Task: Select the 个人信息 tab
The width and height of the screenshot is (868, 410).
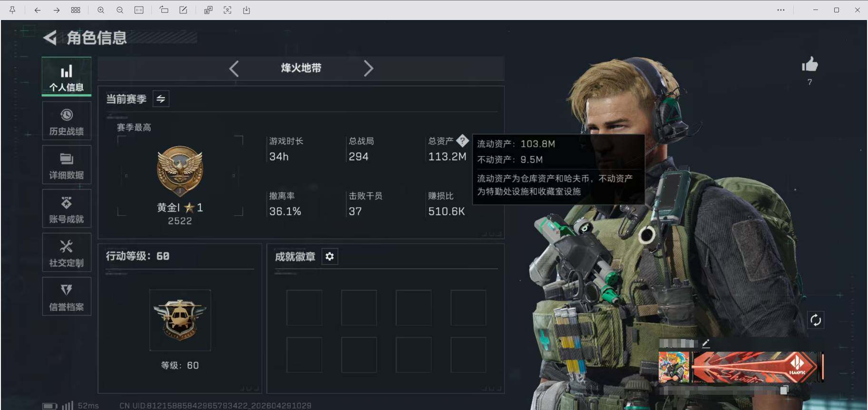Action: pyautogui.click(x=67, y=77)
